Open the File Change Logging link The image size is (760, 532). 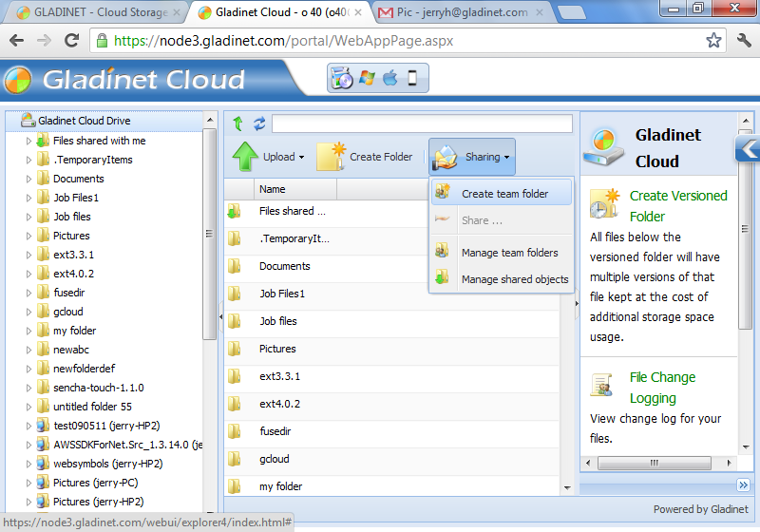click(662, 388)
